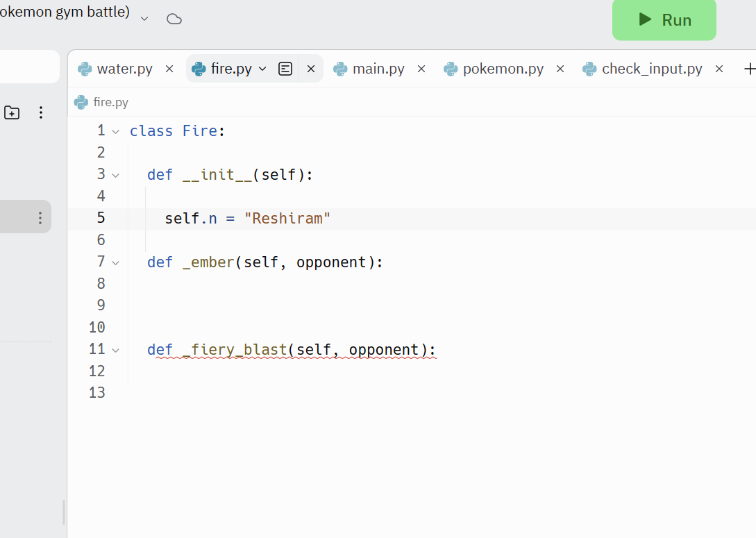Click line number 9 in gutter
This screenshot has height=538, width=756.
tap(101, 305)
